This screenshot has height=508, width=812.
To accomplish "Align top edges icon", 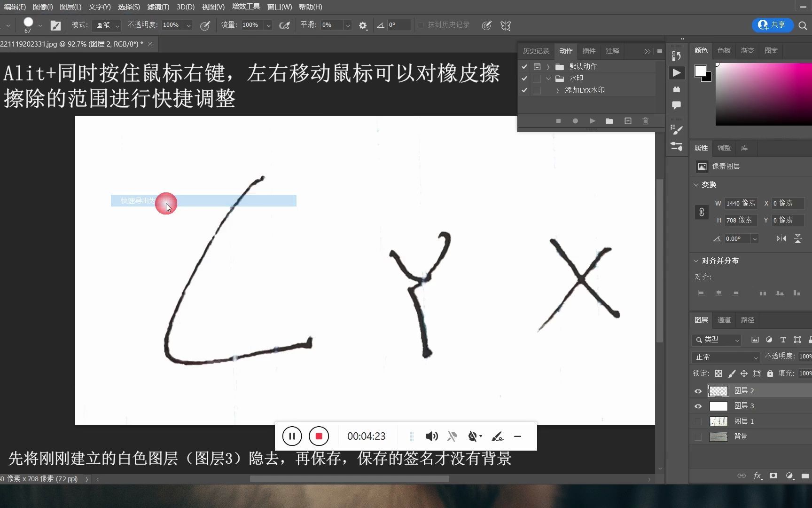I will coord(763,293).
